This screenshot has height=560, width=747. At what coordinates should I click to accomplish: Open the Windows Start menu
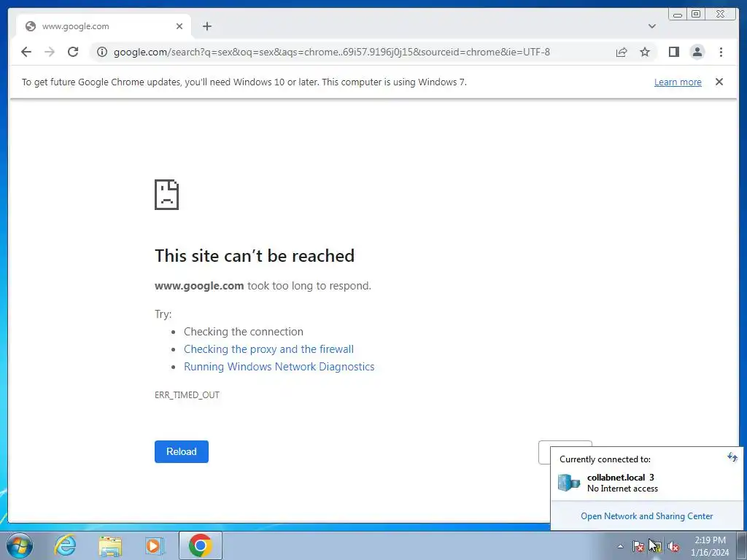click(x=20, y=545)
